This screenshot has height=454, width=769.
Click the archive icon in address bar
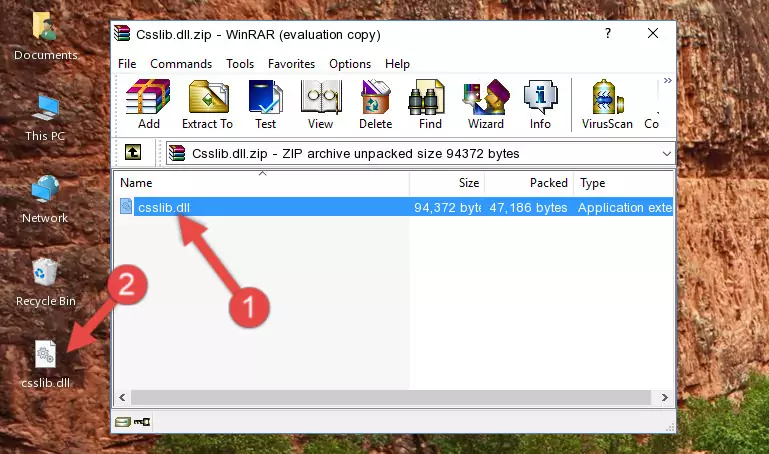pyautogui.click(x=177, y=153)
